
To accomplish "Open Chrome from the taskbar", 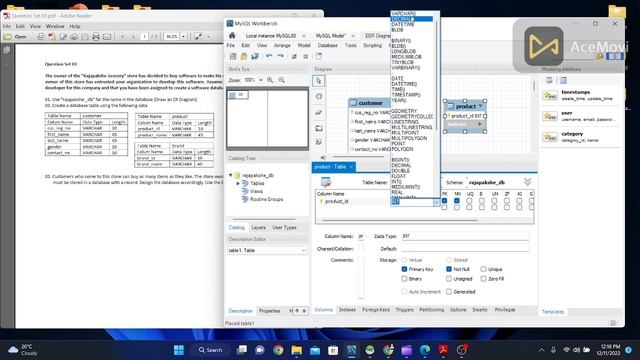I will 278,350.
